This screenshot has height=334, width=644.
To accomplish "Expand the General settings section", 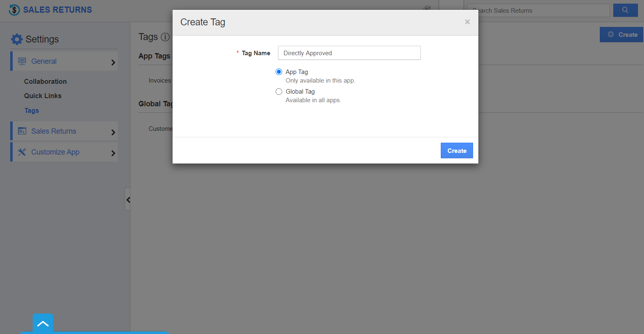I will click(x=113, y=61).
